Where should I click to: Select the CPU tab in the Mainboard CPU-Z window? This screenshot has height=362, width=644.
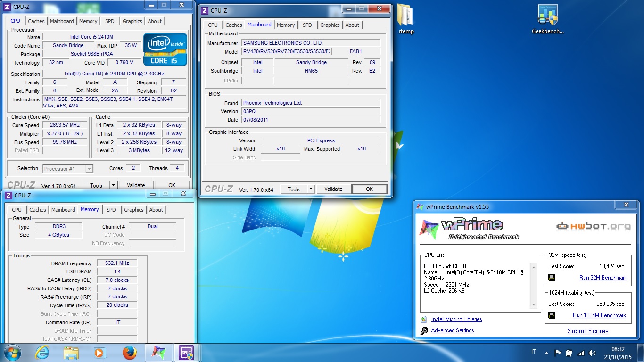pyautogui.click(x=213, y=25)
